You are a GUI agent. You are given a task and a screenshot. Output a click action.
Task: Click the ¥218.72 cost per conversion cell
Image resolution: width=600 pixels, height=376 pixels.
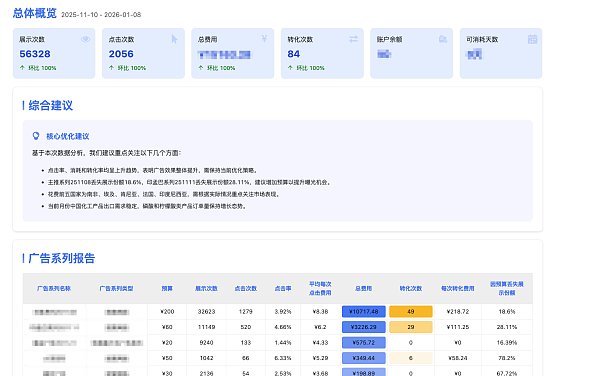point(458,311)
